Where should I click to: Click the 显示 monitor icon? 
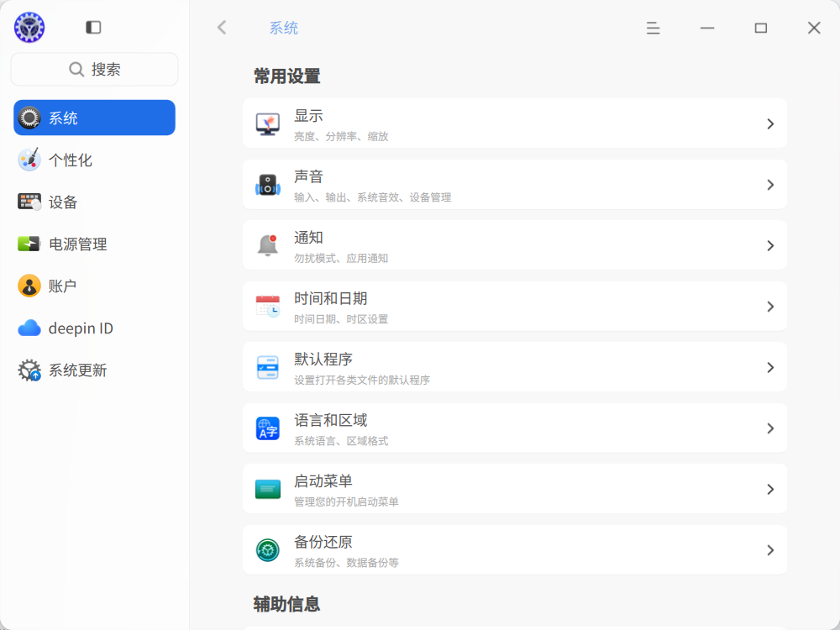[268, 123]
